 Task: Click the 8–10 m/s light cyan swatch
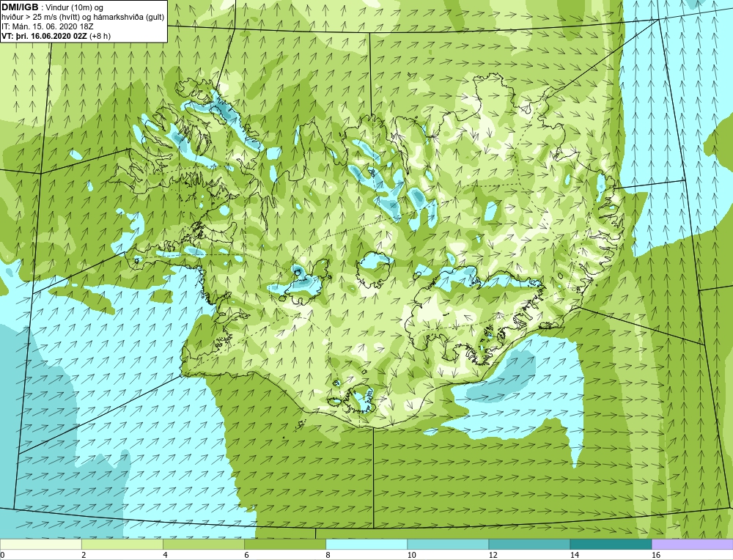click(x=366, y=544)
